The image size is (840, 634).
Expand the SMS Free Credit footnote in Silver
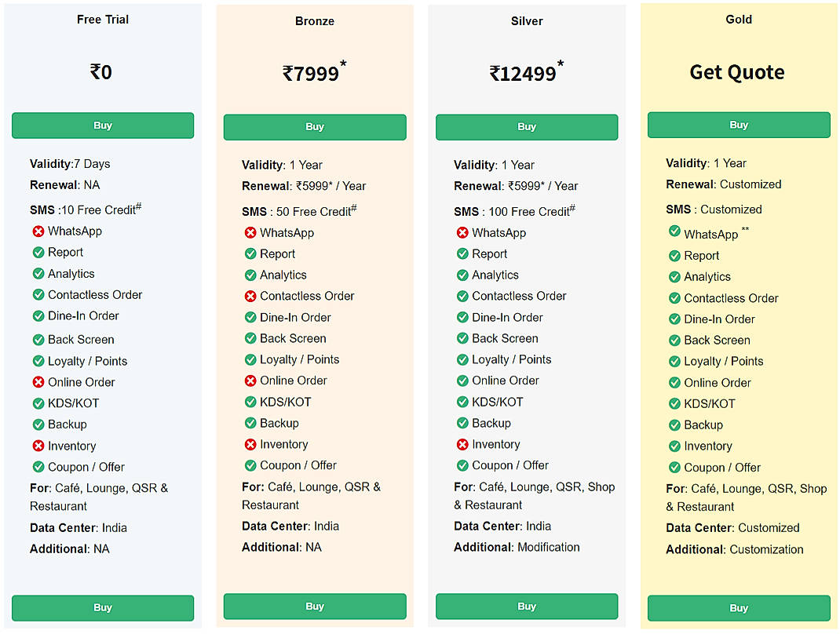coord(574,206)
